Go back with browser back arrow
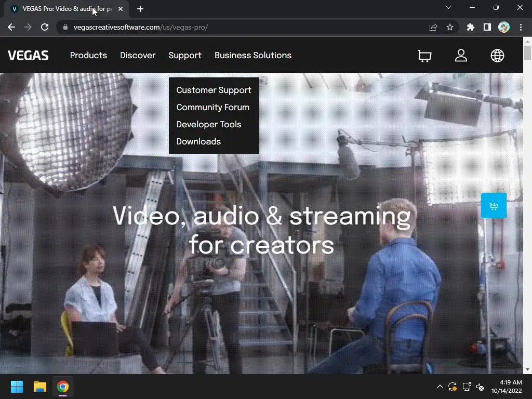532x399 pixels. pos(11,27)
